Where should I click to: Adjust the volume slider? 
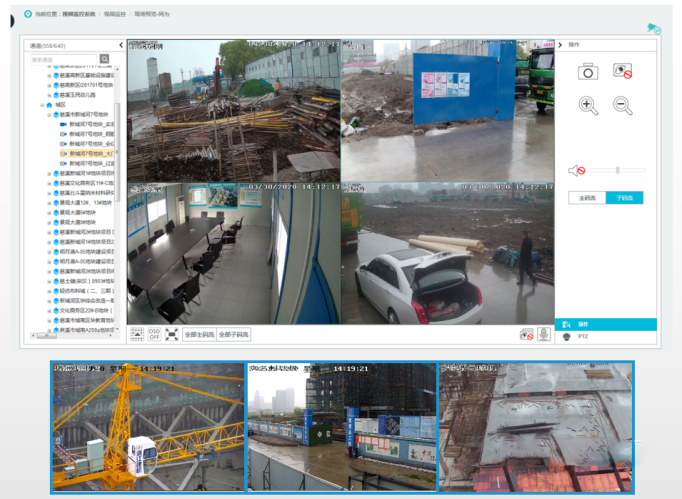(x=617, y=170)
